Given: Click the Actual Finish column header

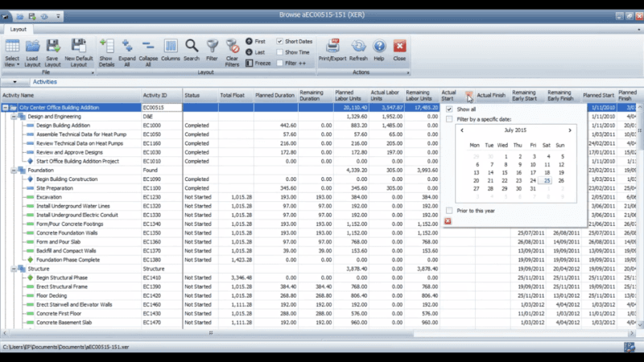Looking at the screenshot, I should coord(493,95).
